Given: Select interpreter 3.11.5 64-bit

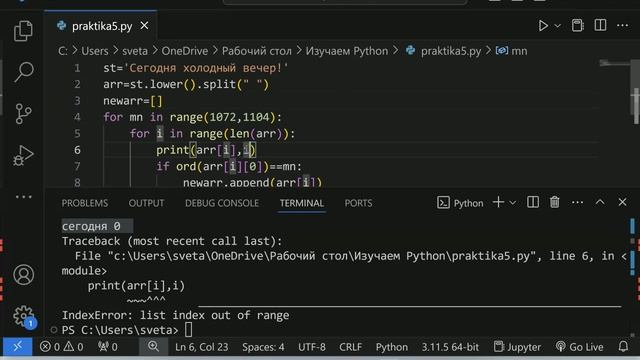Looking at the screenshot, I should tap(450, 347).
